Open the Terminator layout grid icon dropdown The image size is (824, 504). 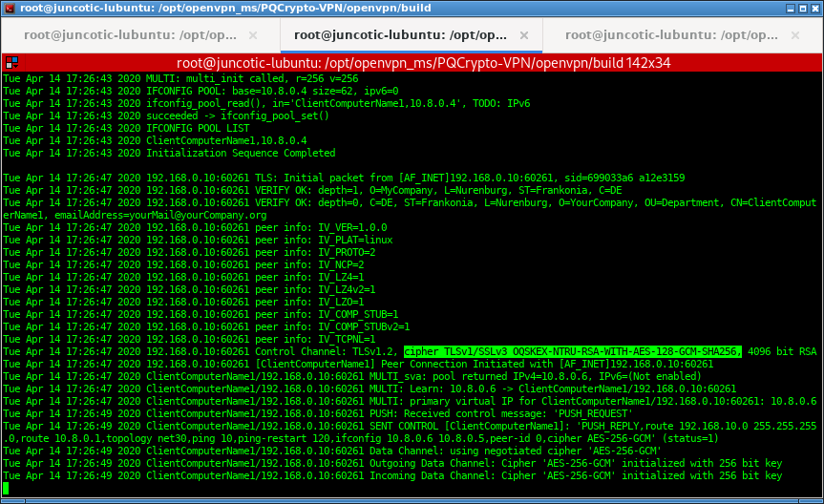point(12,63)
